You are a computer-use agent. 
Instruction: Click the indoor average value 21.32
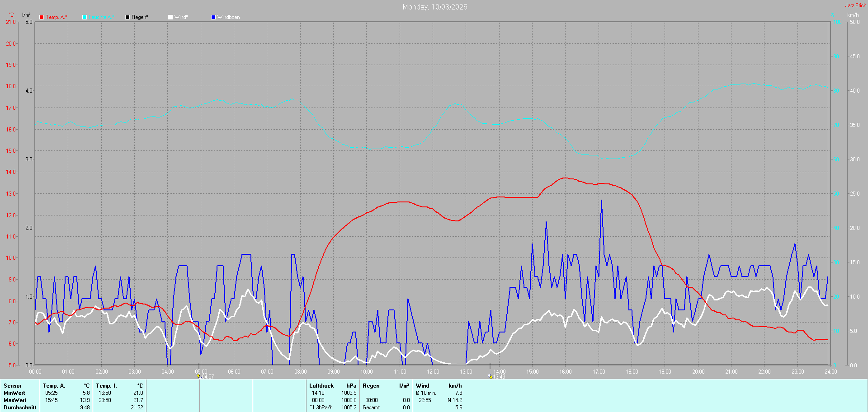[x=137, y=407]
